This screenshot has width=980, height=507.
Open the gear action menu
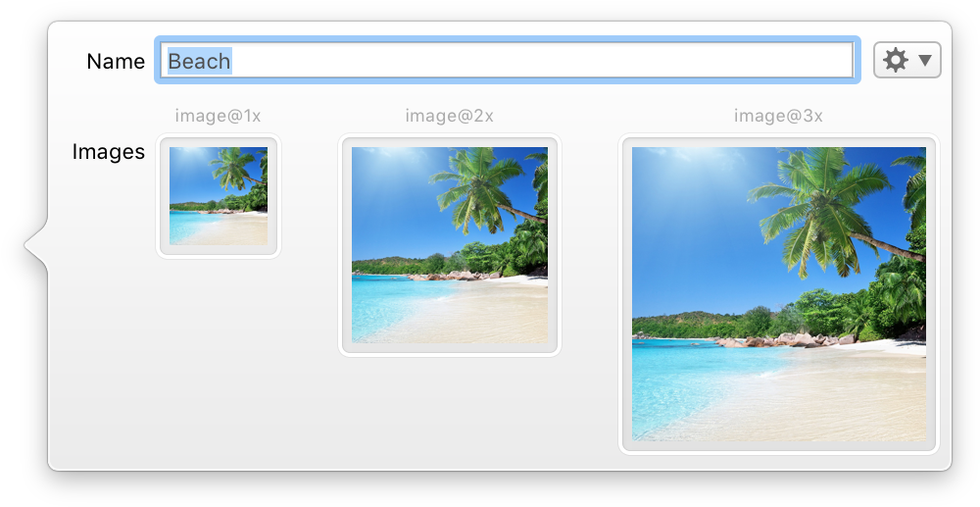click(896, 61)
